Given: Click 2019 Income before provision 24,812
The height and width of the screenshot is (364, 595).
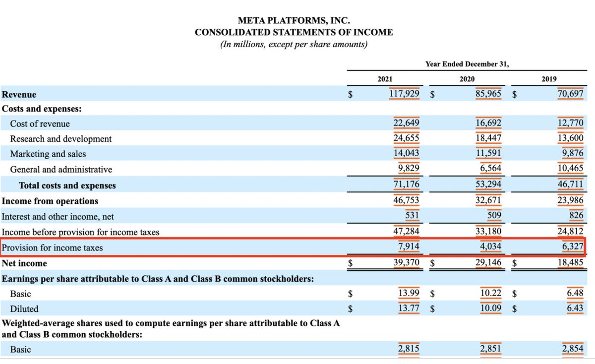Looking at the screenshot, I should [x=571, y=232].
